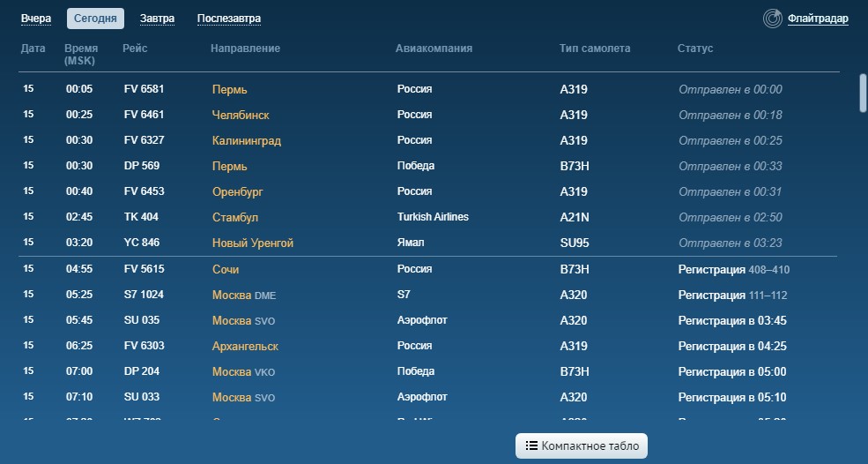Select flight number FV 6581

144,89
